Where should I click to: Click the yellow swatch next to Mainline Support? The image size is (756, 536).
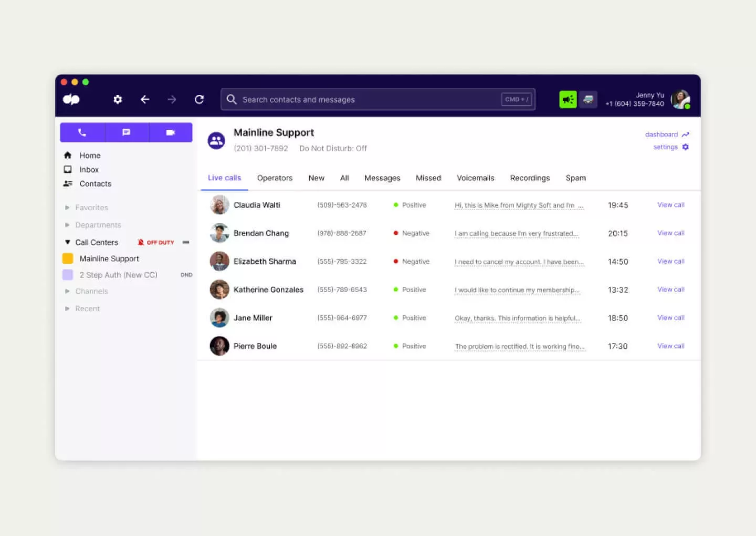point(67,259)
